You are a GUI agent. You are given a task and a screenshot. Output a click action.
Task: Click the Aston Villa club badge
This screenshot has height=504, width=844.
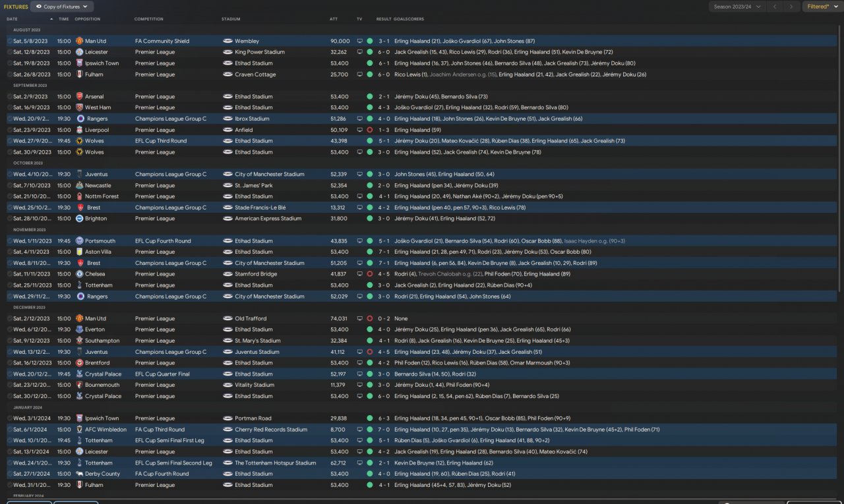pos(79,252)
